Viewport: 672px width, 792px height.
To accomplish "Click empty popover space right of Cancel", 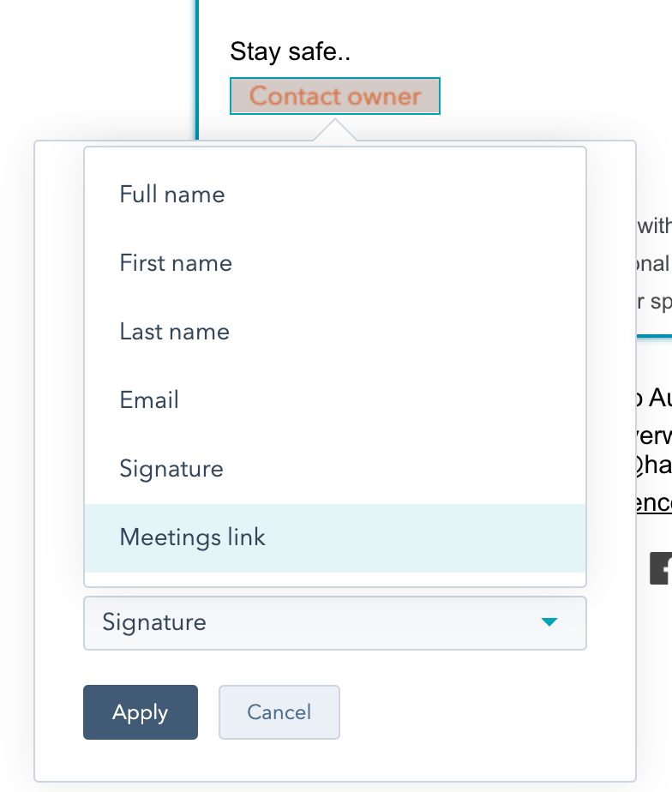I will click(x=480, y=711).
